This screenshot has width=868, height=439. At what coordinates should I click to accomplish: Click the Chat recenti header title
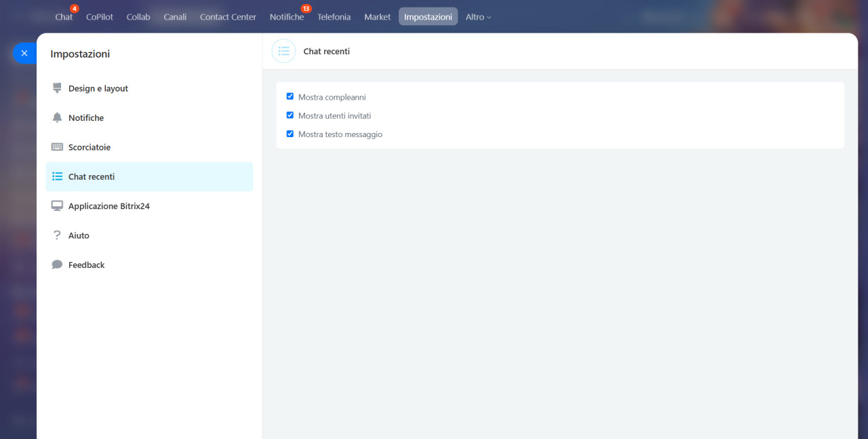[326, 51]
